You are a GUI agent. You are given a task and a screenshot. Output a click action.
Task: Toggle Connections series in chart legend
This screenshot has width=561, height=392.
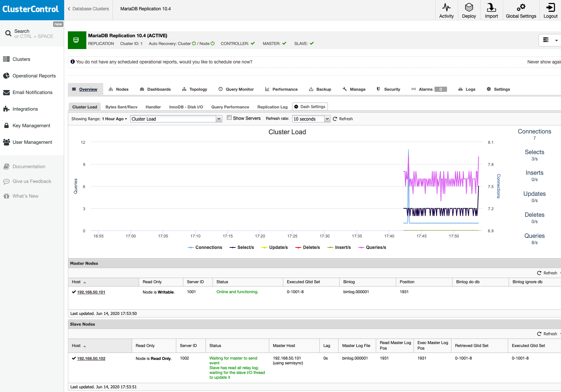coord(205,247)
